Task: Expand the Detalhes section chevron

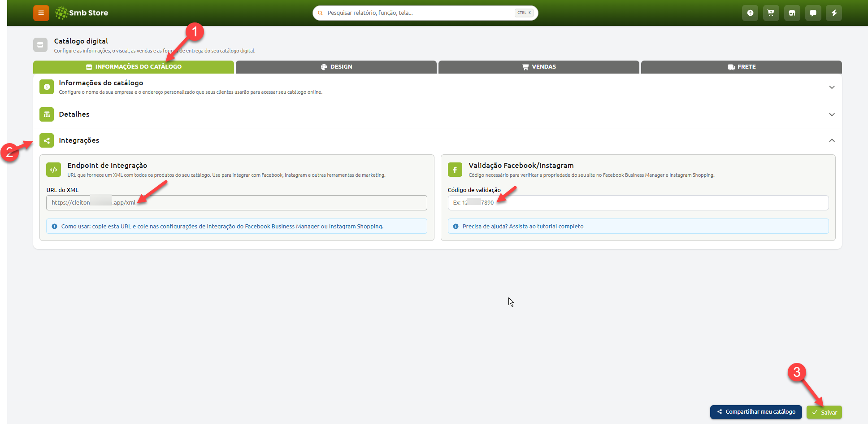Action: (832, 114)
